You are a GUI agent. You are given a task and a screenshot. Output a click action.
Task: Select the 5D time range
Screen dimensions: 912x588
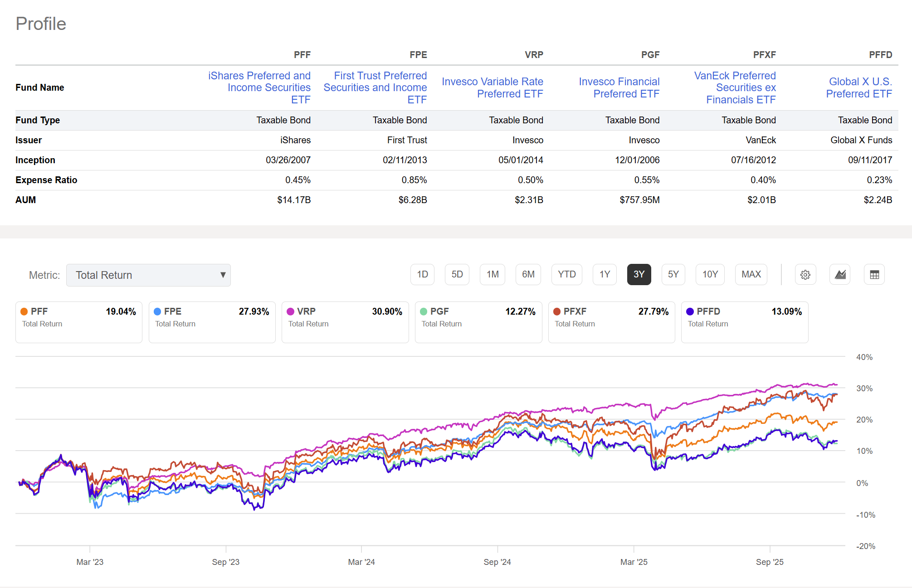pyautogui.click(x=457, y=275)
